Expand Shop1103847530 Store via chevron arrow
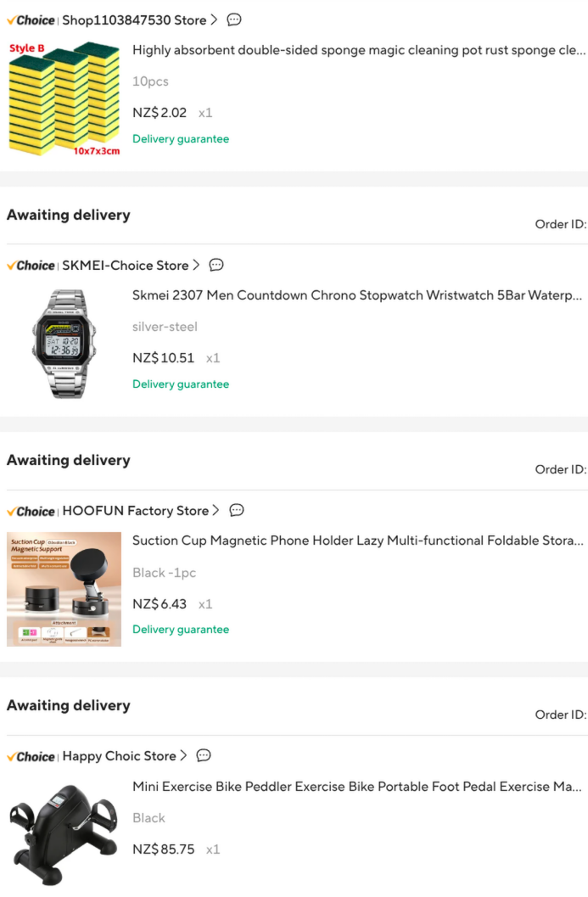This screenshot has width=588, height=897. (214, 20)
